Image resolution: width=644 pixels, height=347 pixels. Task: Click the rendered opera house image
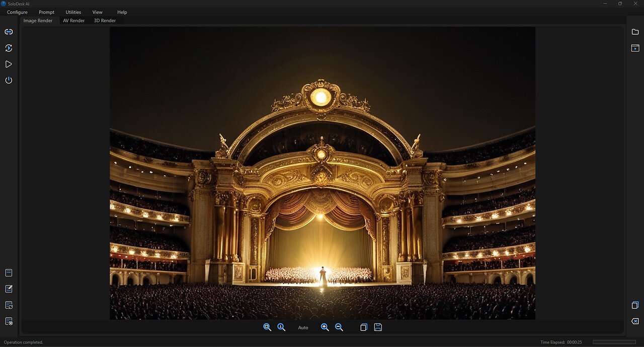coord(323,173)
